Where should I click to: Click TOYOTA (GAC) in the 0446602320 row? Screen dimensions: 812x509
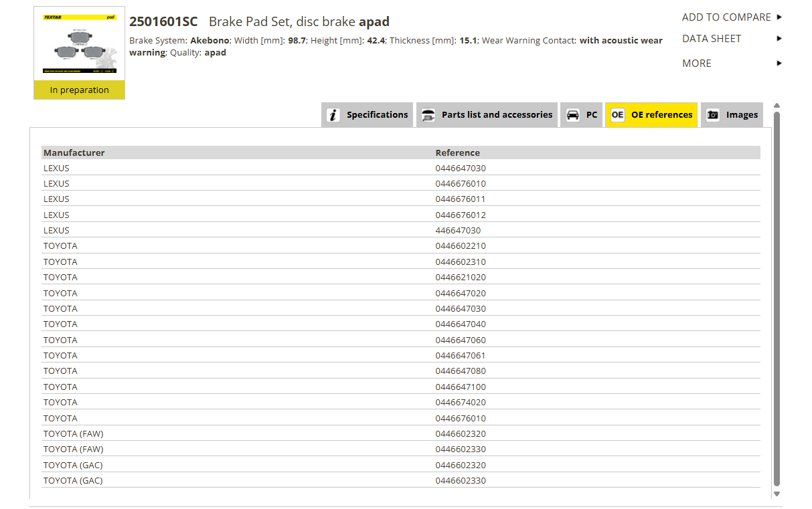coord(73,465)
